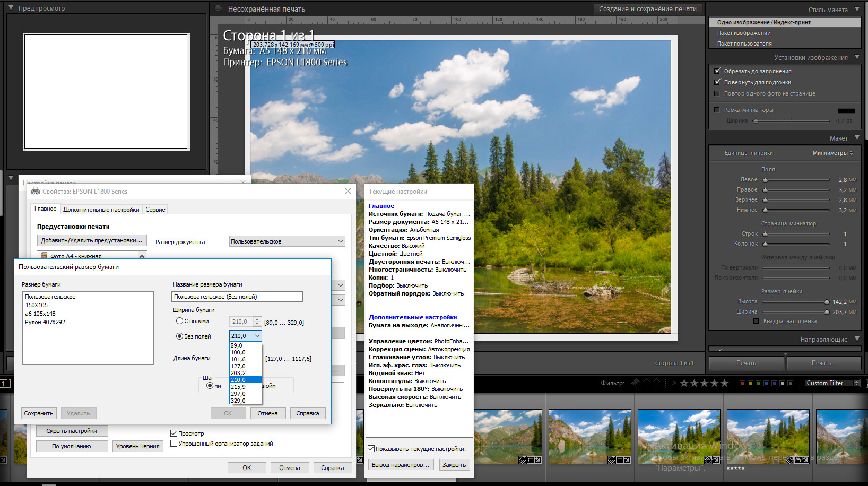Image resolution: width=868 pixels, height=486 pixels.
Task: Toggle Просмотр checkbox in printer properties
Action: pyautogui.click(x=173, y=433)
